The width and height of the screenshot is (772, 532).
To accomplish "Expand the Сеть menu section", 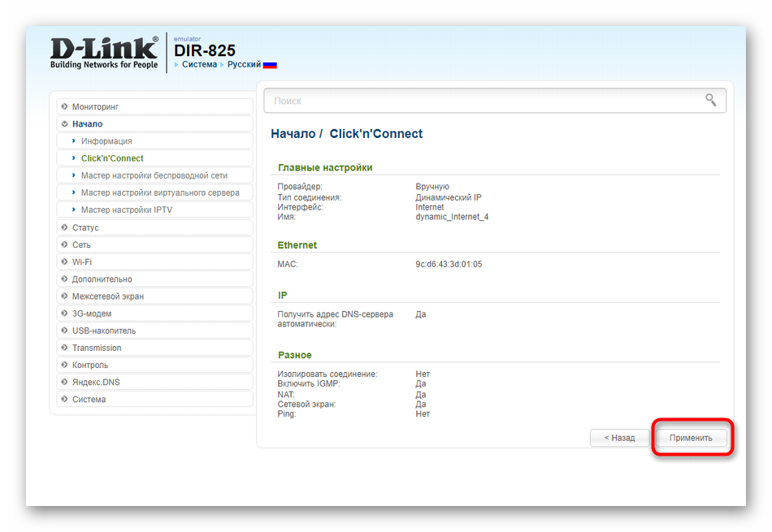I will coord(81,244).
